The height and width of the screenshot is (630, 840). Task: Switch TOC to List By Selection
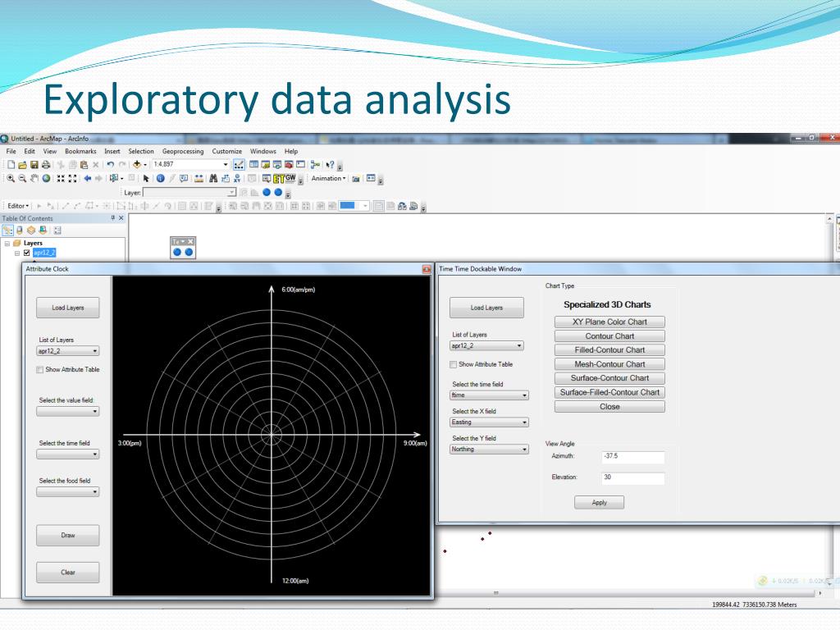pos(43,231)
